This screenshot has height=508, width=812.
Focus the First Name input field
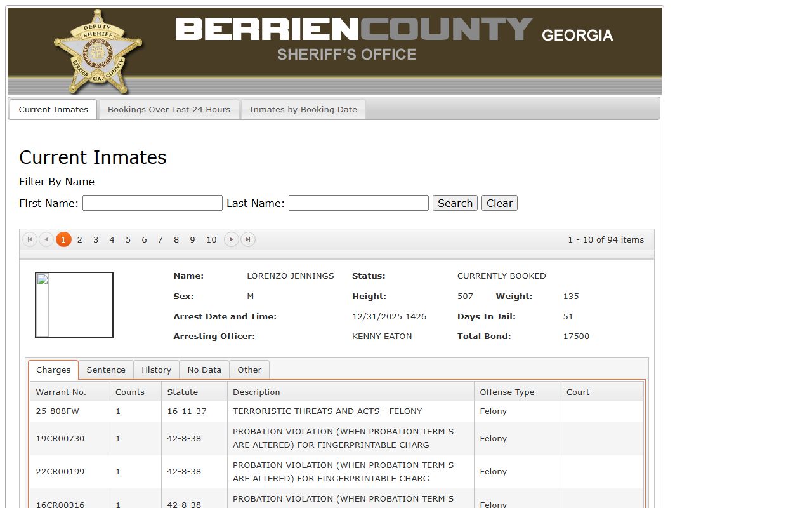[152, 203]
